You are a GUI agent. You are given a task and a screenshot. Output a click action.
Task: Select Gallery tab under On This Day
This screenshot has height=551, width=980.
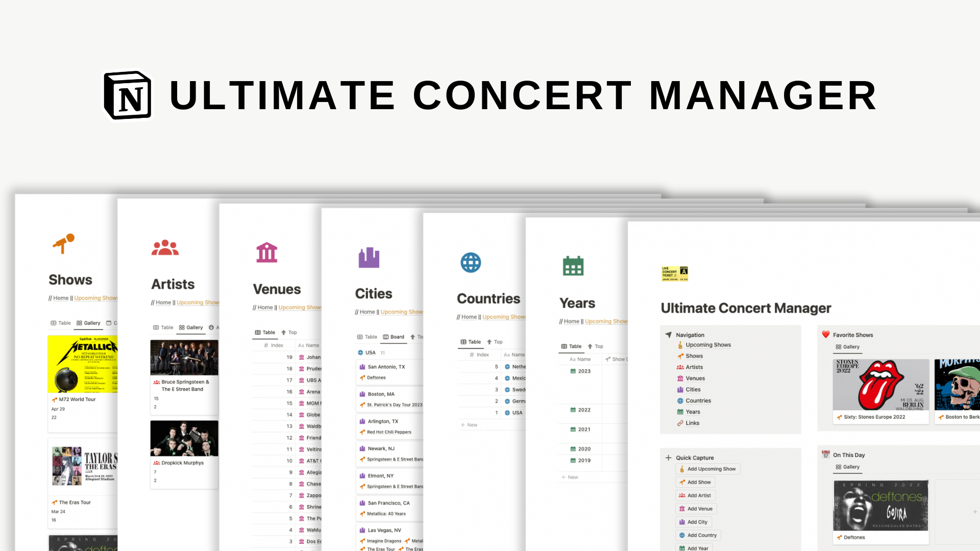coord(847,467)
